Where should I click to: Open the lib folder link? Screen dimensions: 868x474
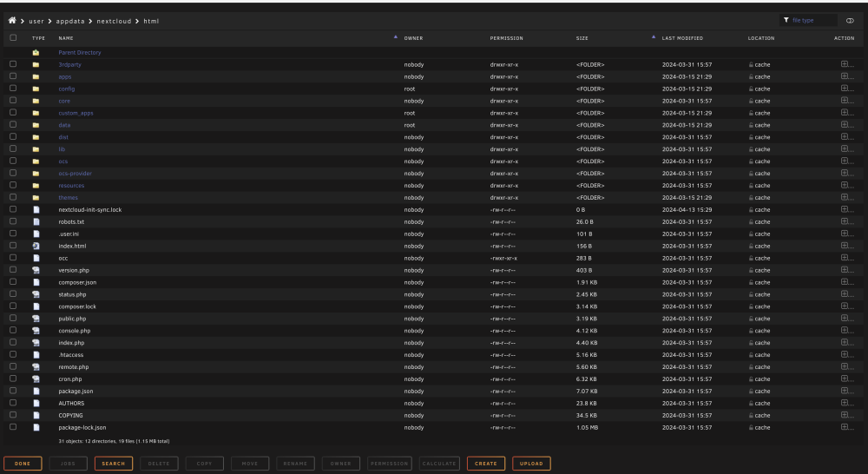coord(62,149)
